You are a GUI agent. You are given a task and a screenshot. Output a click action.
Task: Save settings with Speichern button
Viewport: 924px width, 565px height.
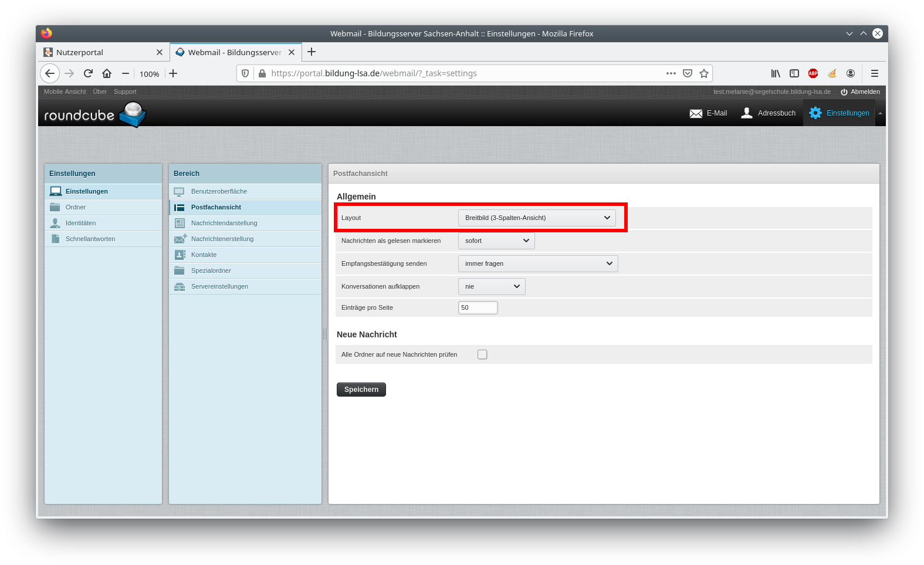coord(361,390)
